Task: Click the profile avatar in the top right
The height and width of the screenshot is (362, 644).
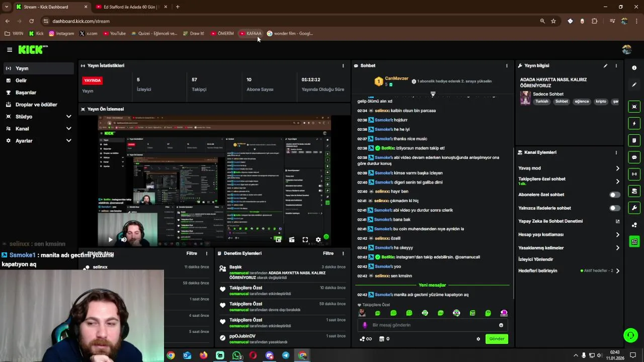Action: coord(626,49)
